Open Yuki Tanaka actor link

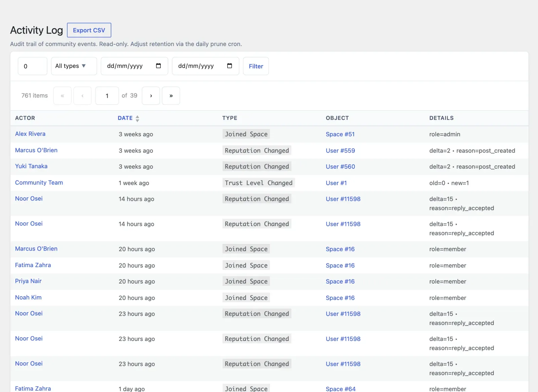point(31,166)
